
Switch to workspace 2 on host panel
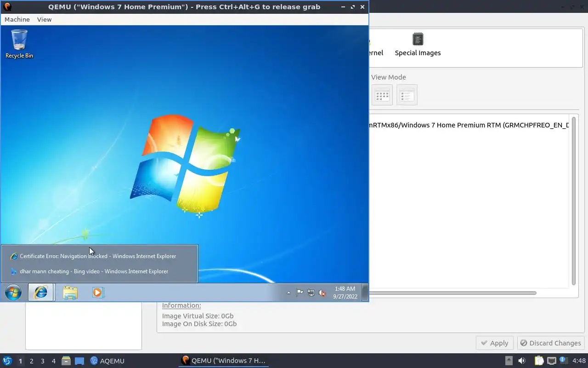pos(31,361)
